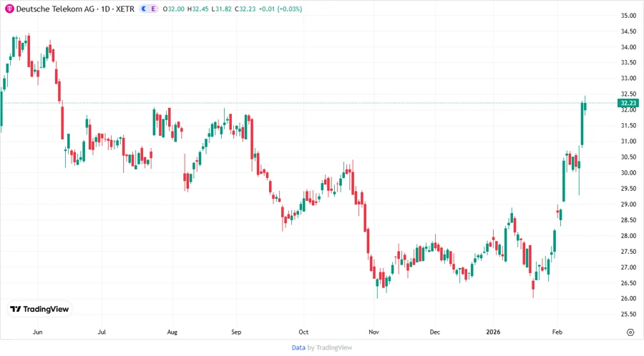644x356 pixels.
Task: Click the high value H32.45
Action: pos(198,9)
